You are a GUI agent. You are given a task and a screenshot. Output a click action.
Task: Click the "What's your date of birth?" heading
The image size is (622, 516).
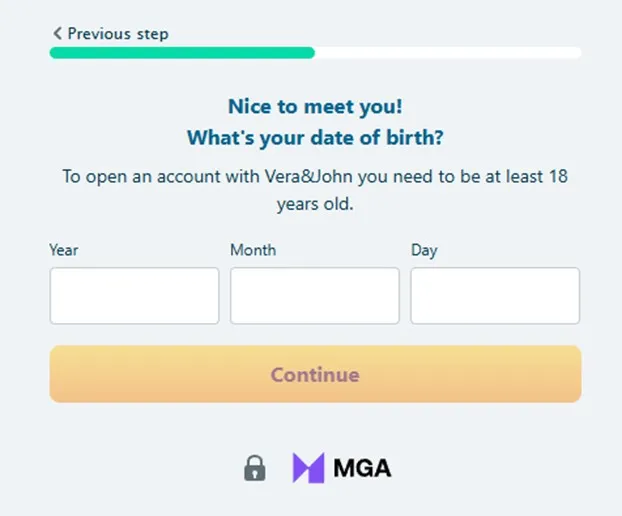(x=315, y=138)
